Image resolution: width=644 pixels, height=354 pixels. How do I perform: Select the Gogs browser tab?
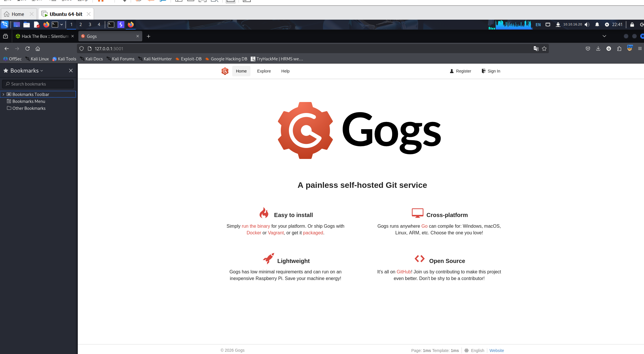pos(110,36)
